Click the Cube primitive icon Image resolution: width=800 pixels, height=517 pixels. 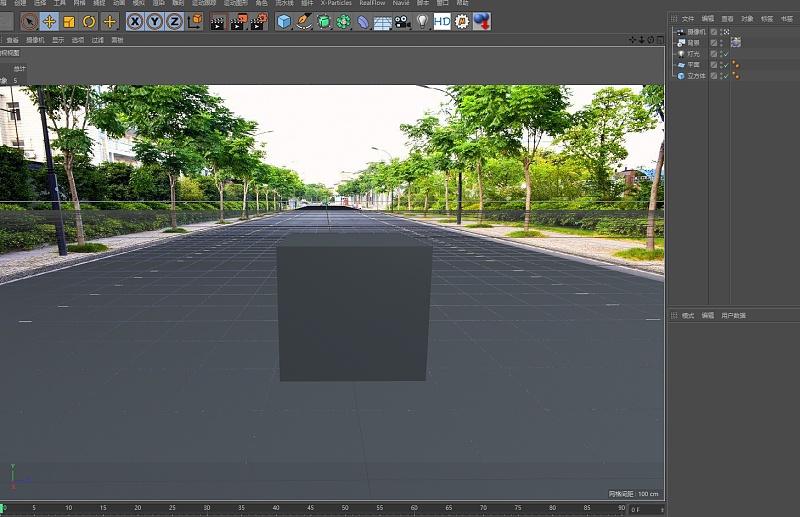pos(284,21)
